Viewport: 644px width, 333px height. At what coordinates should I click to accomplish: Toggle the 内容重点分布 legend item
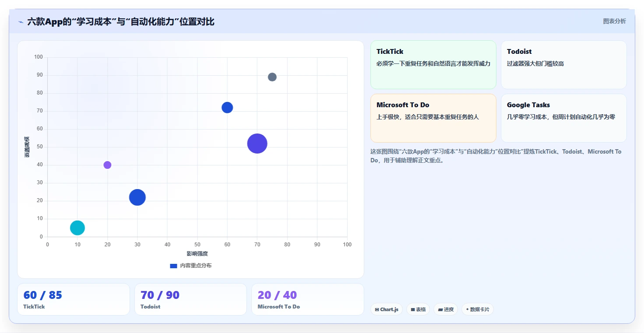(190, 266)
